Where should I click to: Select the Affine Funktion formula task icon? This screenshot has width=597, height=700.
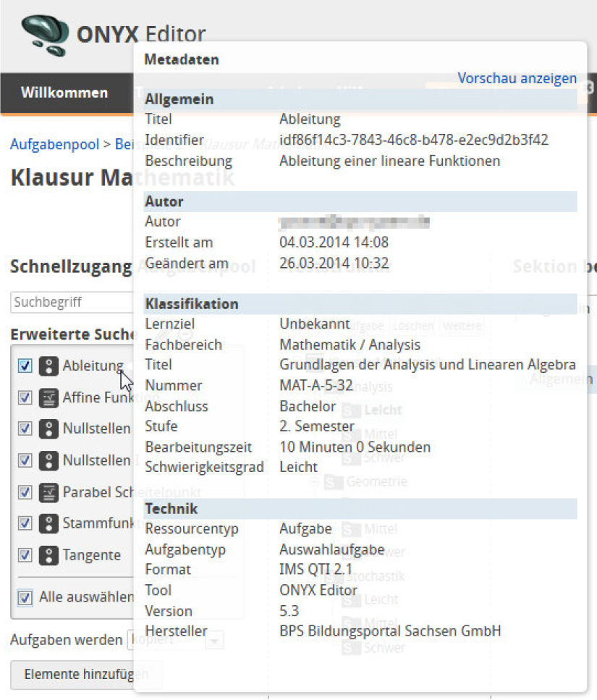point(48,398)
